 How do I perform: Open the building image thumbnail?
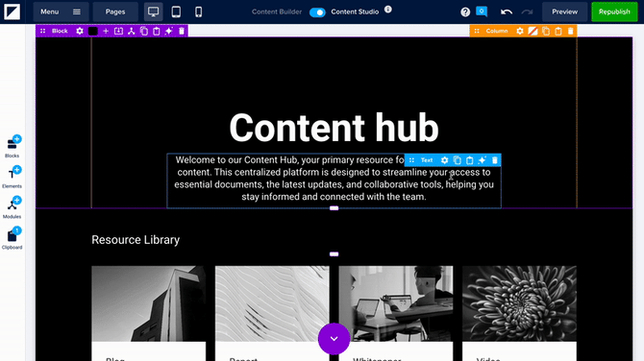coord(149,303)
